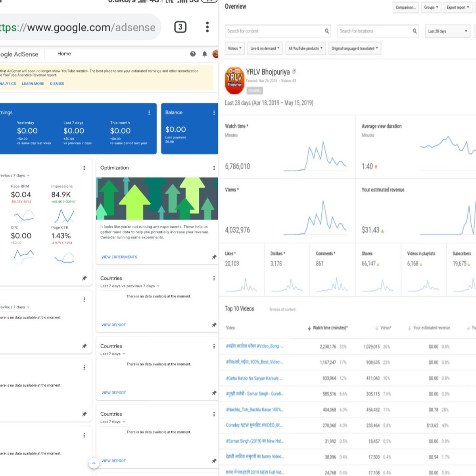Screen dimensions: 476x476
Task: Open the browser tab switcher showing 3
Action: pos(180,27)
